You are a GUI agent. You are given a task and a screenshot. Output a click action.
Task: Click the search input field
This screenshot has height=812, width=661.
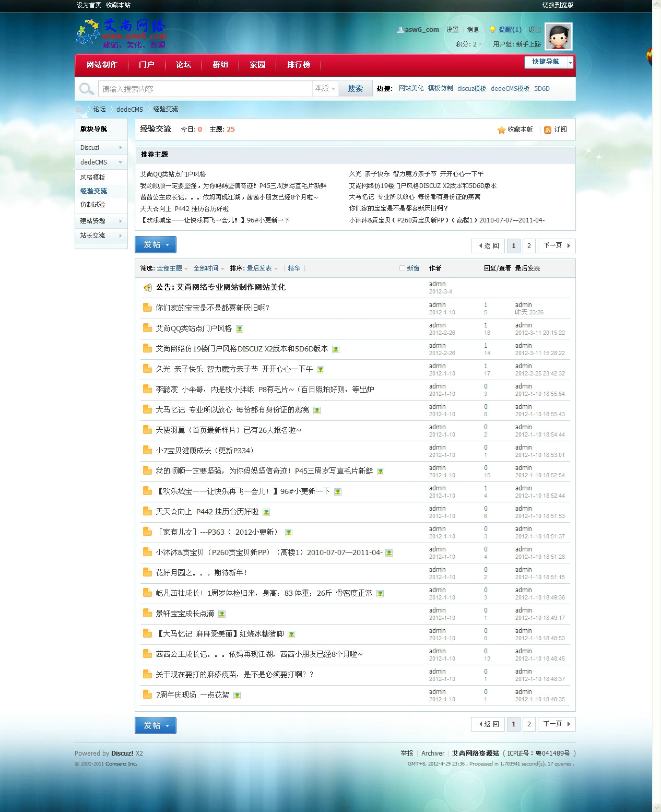point(205,89)
